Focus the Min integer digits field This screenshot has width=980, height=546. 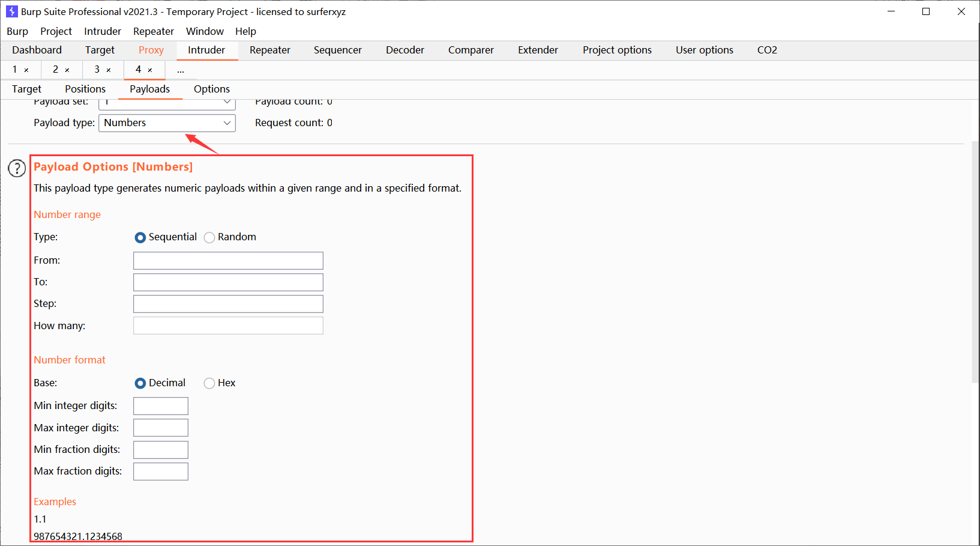pos(161,406)
